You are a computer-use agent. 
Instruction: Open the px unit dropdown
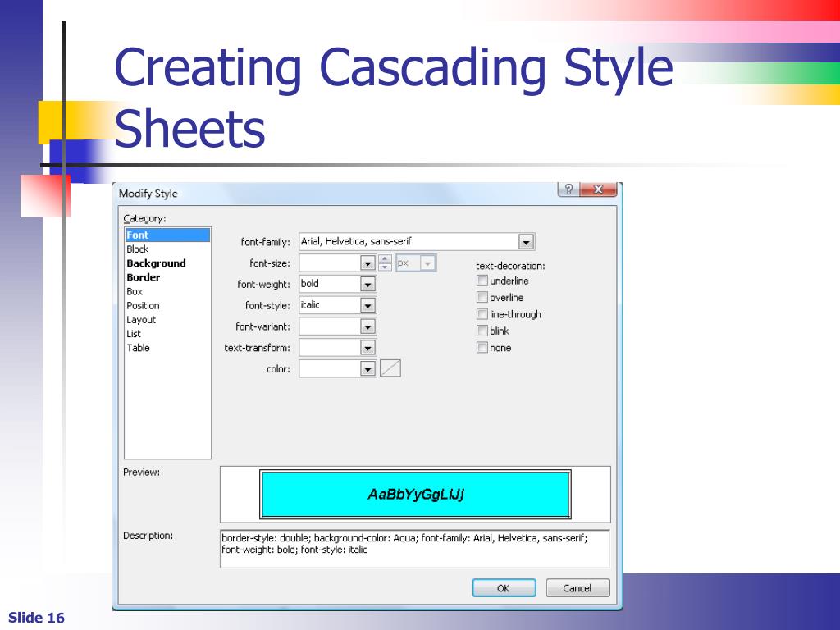pos(427,263)
